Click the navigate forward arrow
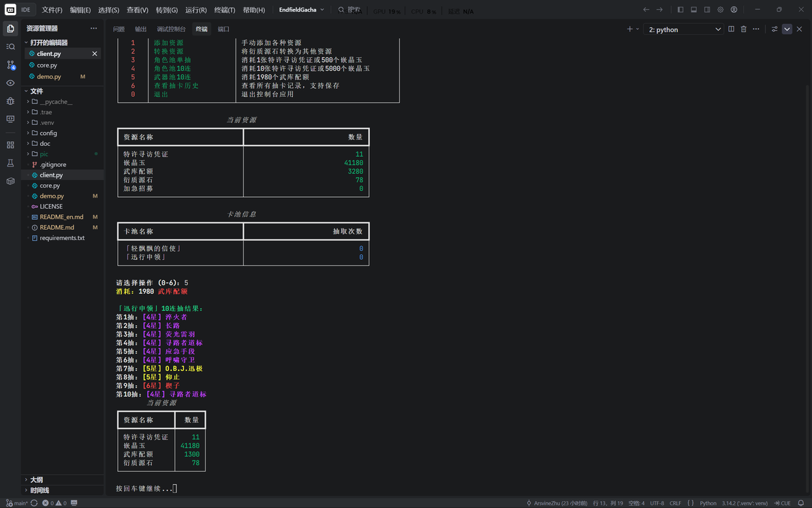812x508 pixels. pos(659,10)
